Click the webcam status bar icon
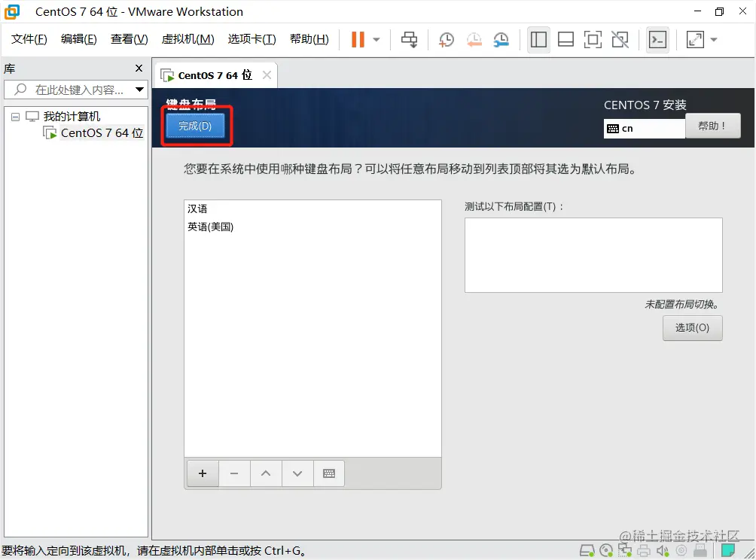Viewport: 756px width, 560px height. pos(681,550)
